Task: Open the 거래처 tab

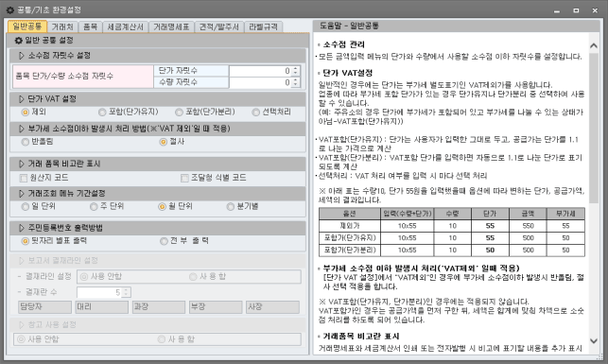Action: 62,26
